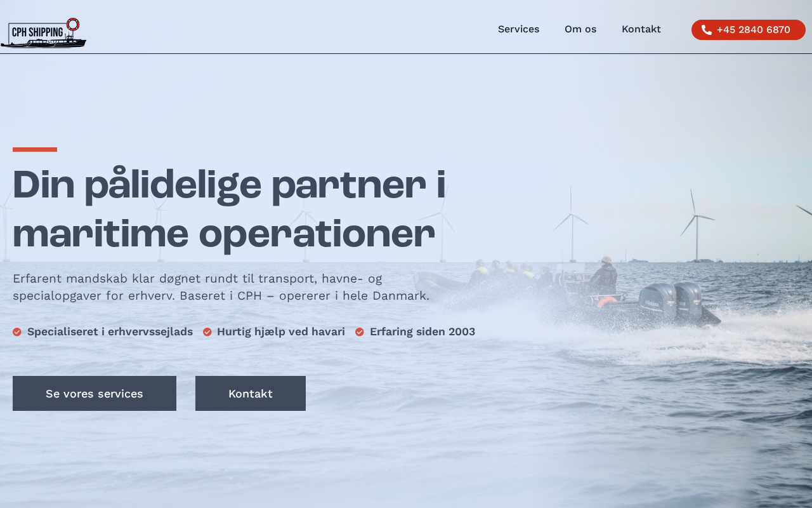Click the checkmark icon beside Specialiseret i erhvervssejlads
812x508 pixels.
click(17, 332)
